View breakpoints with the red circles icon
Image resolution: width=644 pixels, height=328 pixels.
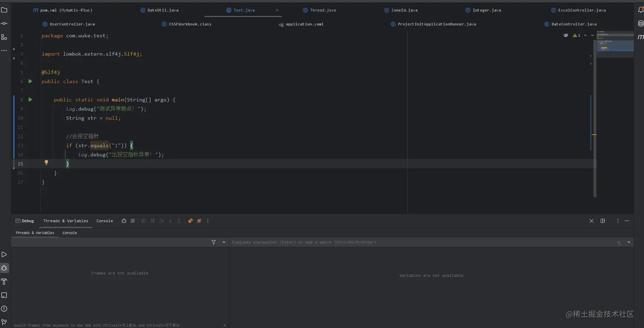point(190,221)
